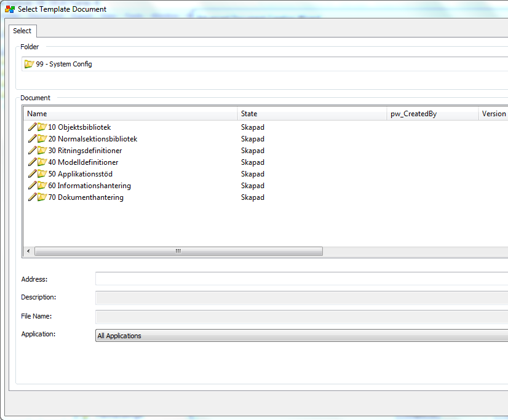Select the 20 Normalsektionsbibliotek entry
The width and height of the screenshot is (508, 420).
(93, 138)
